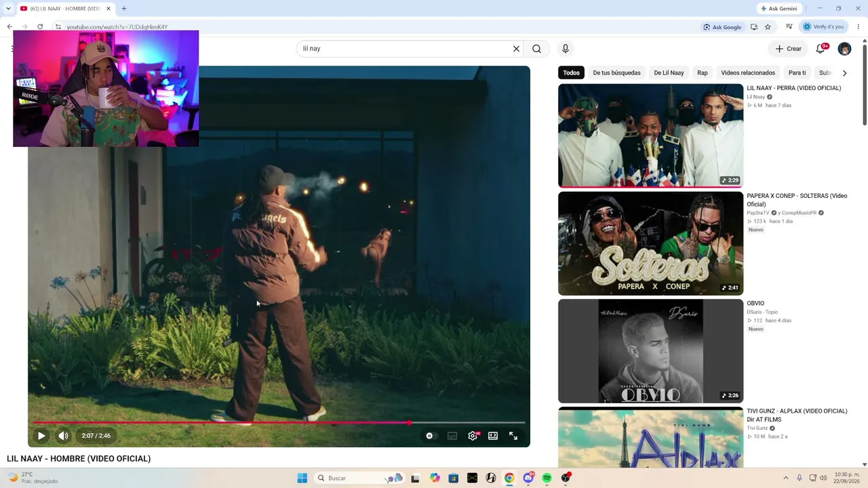The image size is (868, 488).
Task: Select the 'De tus búsquedas' chip
Action: (616, 73)
